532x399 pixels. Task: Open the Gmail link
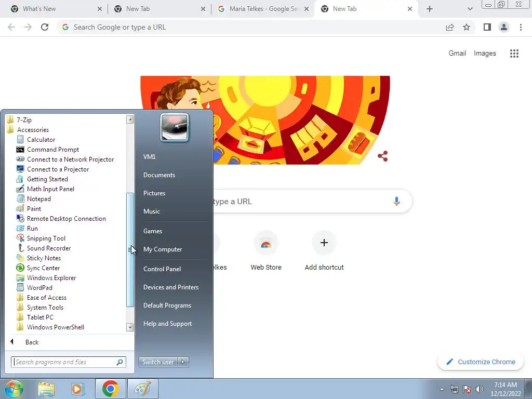[457, 54]
